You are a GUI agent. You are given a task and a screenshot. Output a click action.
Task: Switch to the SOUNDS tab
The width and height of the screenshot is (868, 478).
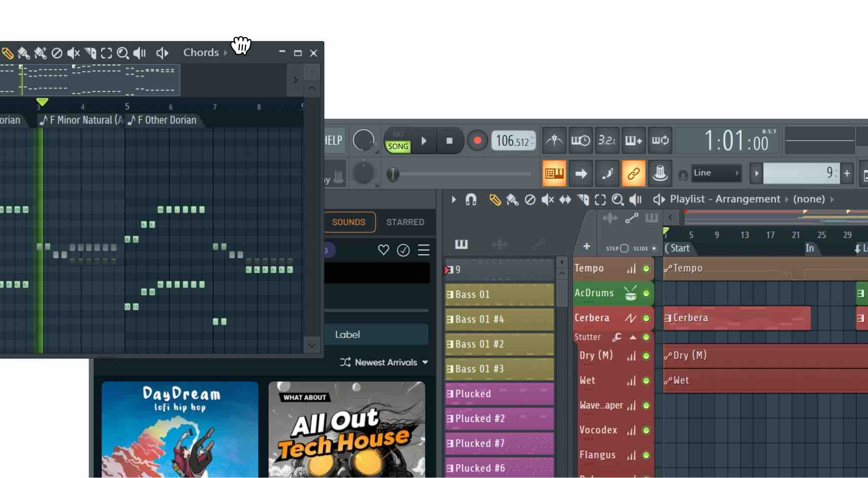(349, 222)
